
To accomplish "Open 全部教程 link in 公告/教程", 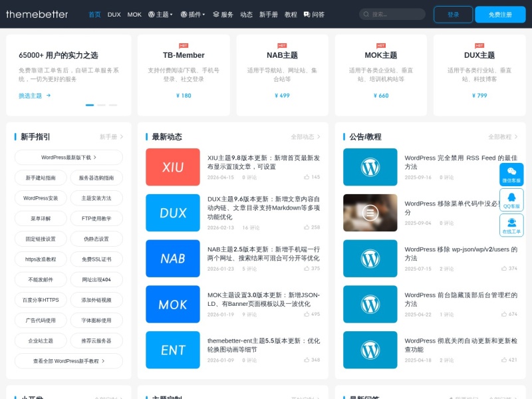I will (x=503, y=137).
